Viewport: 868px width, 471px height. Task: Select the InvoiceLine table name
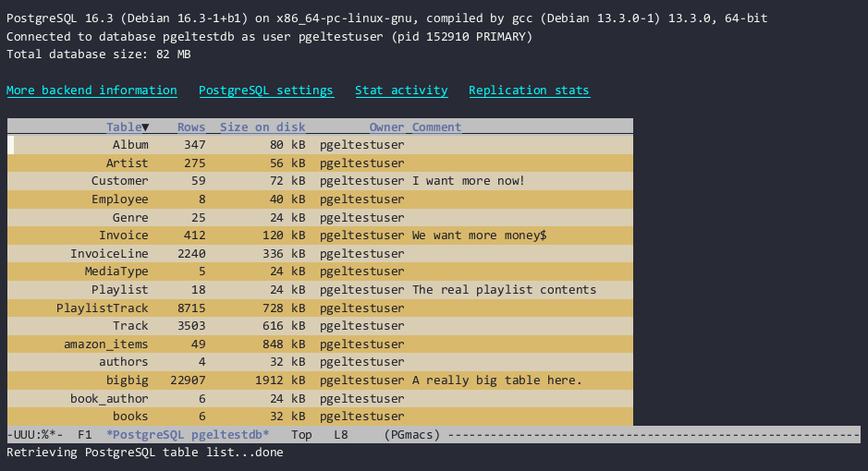tap(109, 254)
